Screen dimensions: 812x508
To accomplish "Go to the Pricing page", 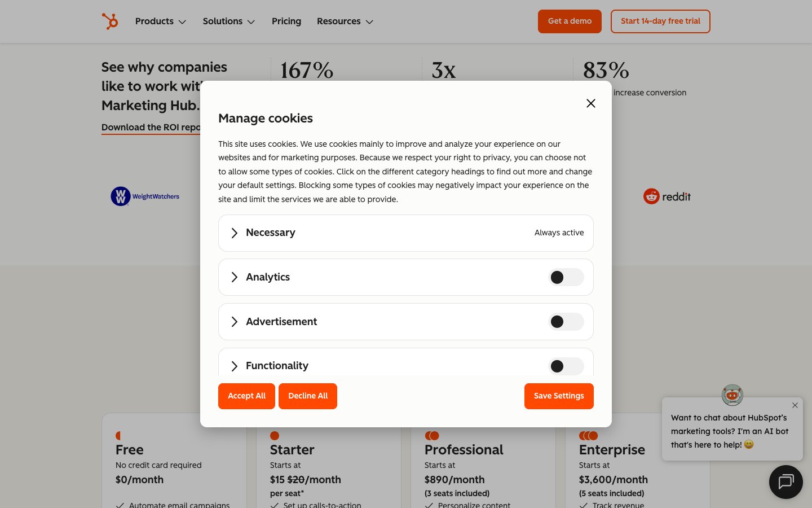I will [x=286, y=21].
